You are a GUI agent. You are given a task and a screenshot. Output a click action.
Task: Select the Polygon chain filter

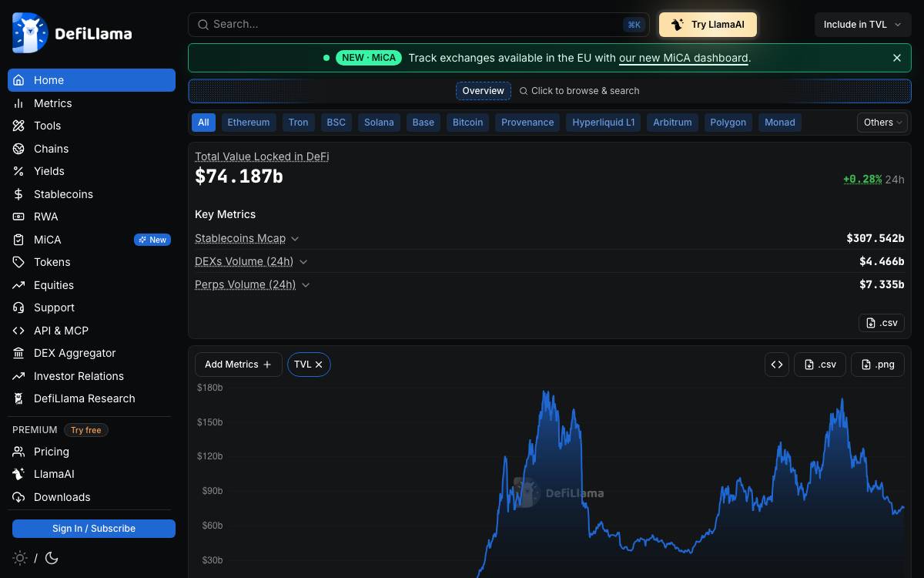point(728,123)
